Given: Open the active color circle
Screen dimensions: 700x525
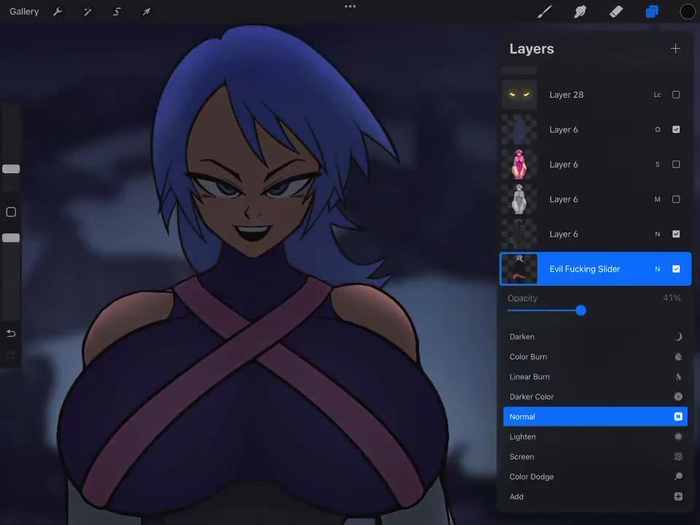Looking at the screenshot, I should coord(688,12).
